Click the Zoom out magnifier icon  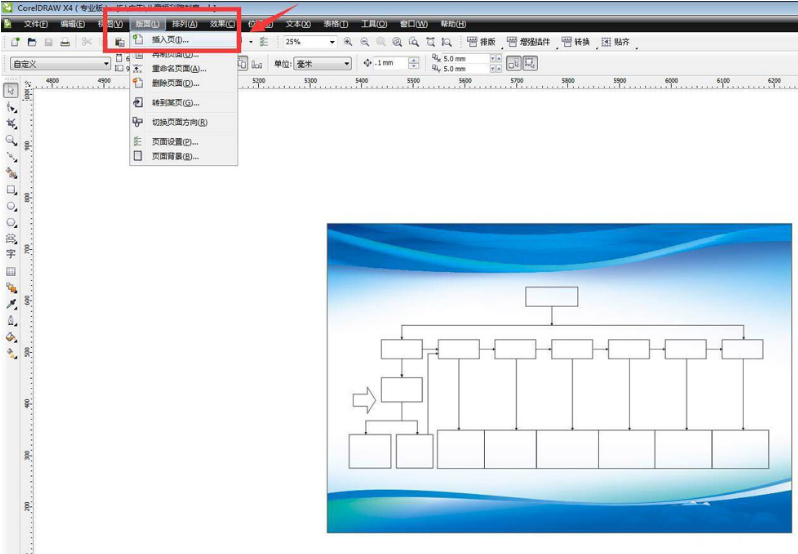click(365, 42)
